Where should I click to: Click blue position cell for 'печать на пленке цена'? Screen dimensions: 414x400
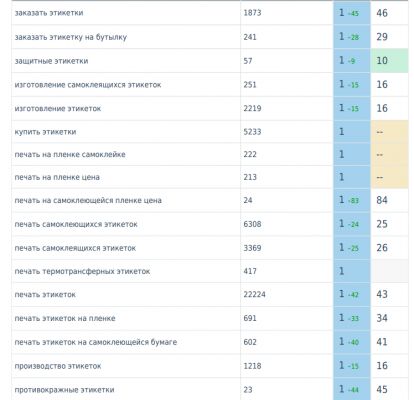pyautogui.click(x=352, y=177)
